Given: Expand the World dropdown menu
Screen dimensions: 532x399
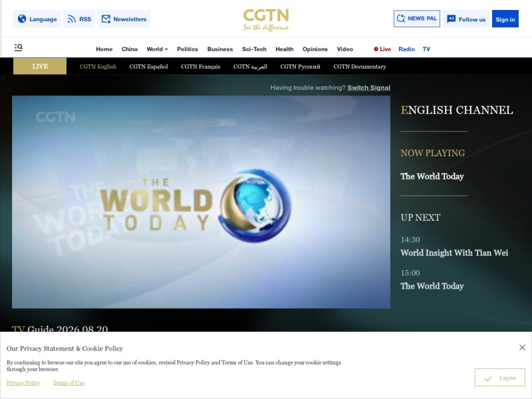Looking at the screenshot, I should tap(157, 49).
